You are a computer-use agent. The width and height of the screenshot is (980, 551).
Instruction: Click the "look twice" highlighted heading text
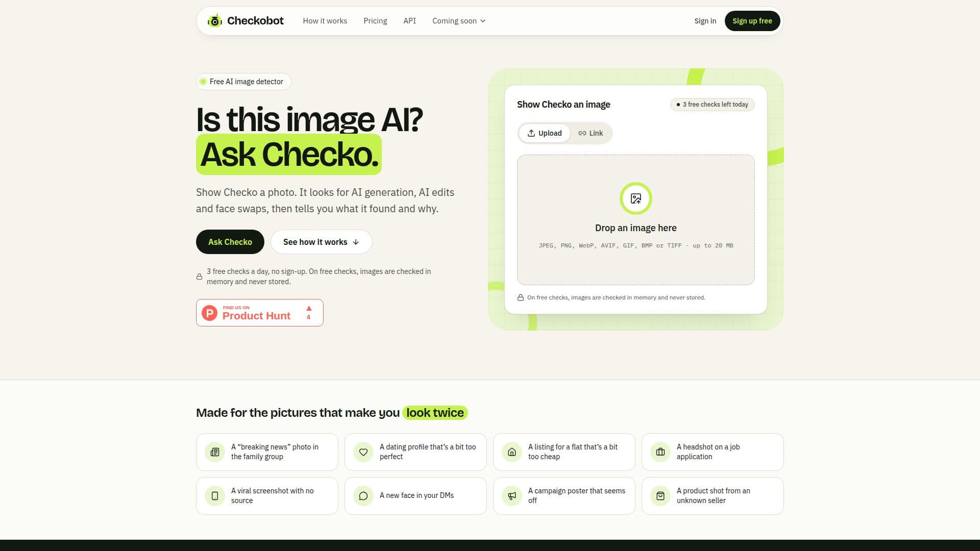pos(435,413)
